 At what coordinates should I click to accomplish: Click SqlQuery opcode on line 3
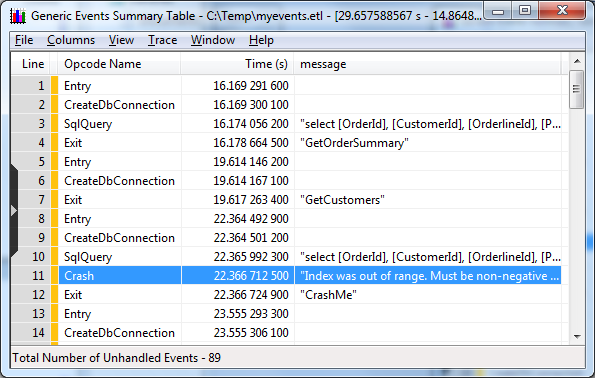coord(88,124)
